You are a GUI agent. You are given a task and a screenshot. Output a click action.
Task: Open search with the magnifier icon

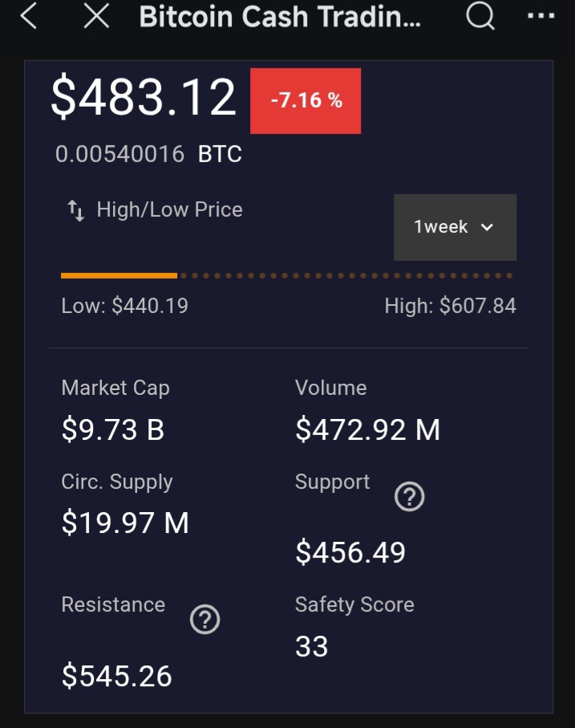pos(480,16)
